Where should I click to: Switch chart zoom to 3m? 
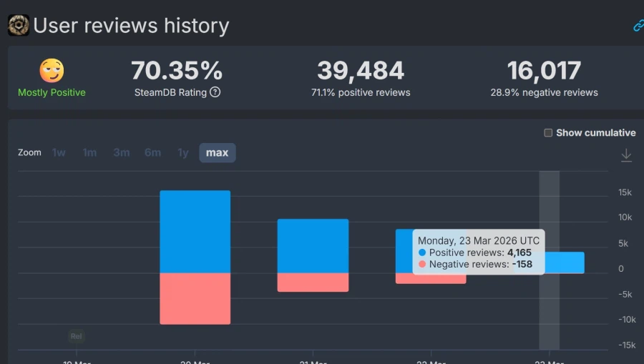(x=121, y=152)
